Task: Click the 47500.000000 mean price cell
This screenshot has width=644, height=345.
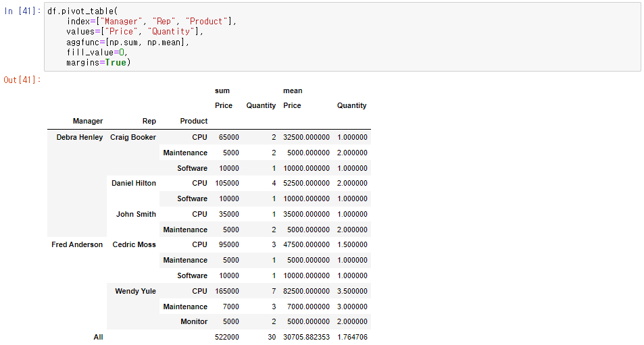Action: click(x=306, y=244)
